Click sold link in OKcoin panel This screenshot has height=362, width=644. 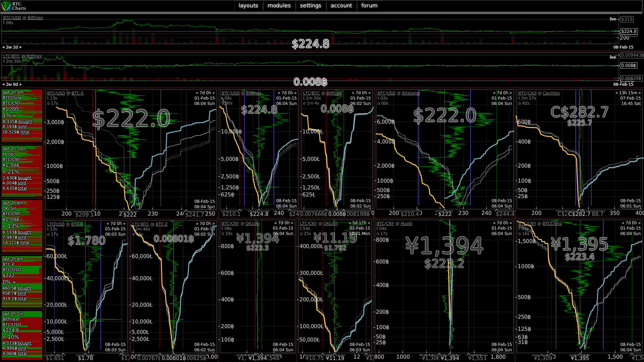(22, 237)
